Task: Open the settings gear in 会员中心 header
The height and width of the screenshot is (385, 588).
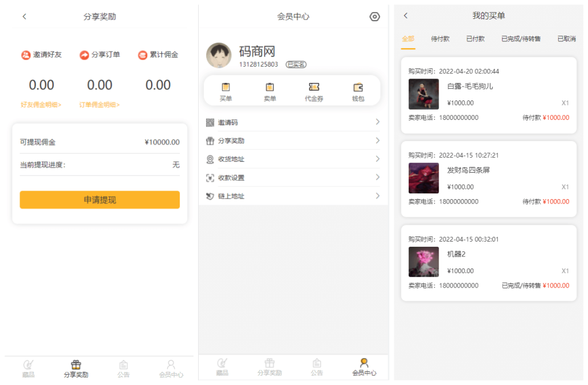Action: click(x=374, y=17)
